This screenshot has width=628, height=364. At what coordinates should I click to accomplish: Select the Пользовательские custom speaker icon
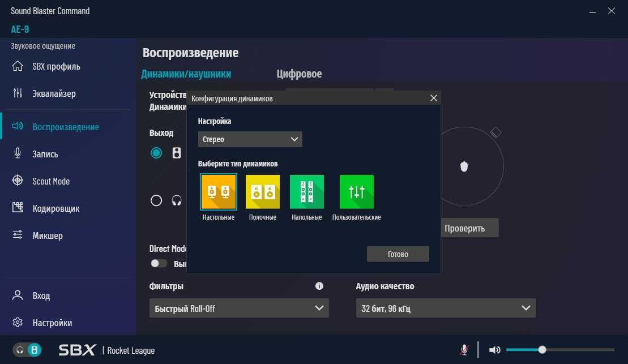(356, 192)
